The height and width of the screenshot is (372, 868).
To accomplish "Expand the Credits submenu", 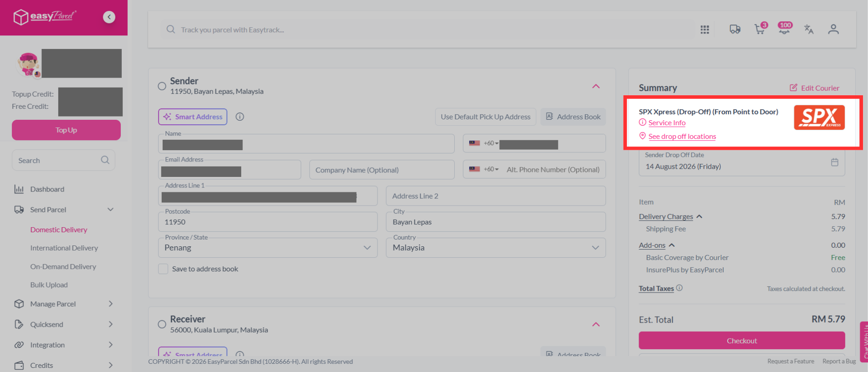I will (110, 365).
